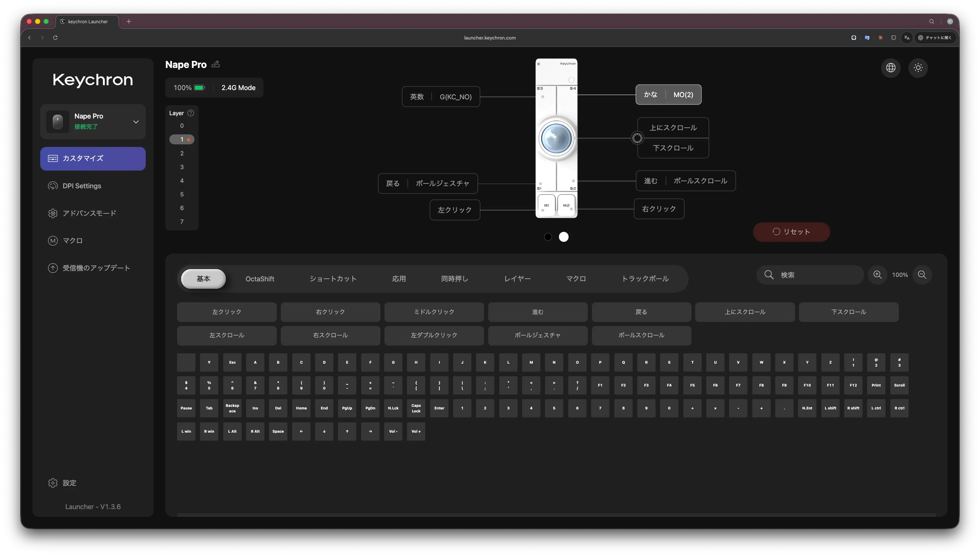Screen dimensions: 980x556
Task: Select the 英数 G(KC_NO) button mapping
Action: (x=441, y=97)
